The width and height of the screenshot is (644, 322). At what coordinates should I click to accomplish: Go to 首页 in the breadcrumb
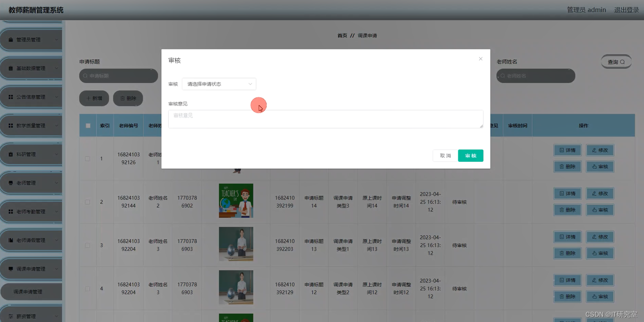[x=342, y=36]
